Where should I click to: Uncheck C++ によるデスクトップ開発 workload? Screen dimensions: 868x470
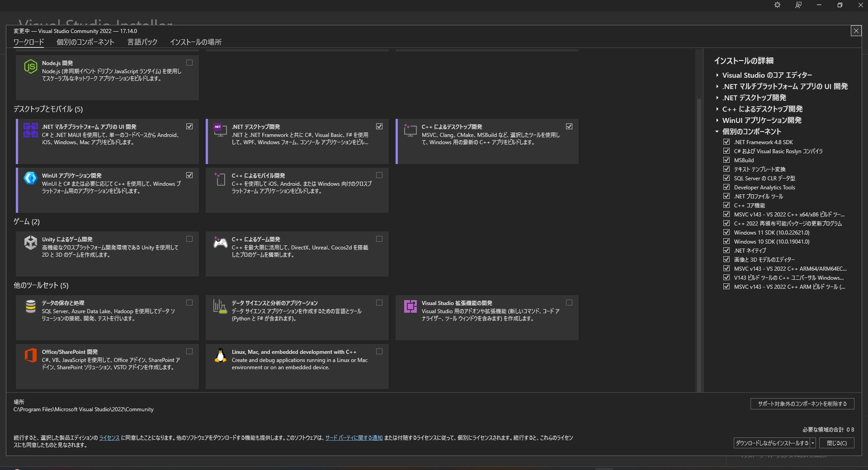coord(569,127)
